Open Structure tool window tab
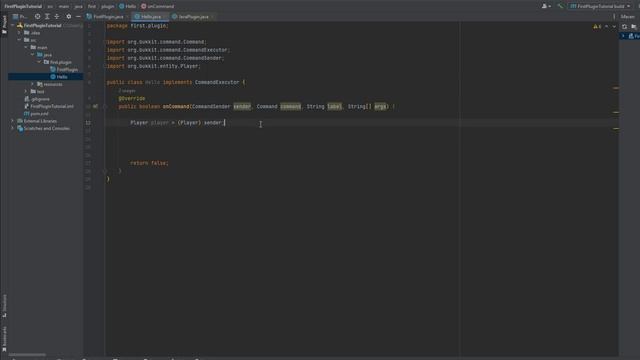Screen dimensions: 640x360 pyautogui.click(x=4, y=306)
